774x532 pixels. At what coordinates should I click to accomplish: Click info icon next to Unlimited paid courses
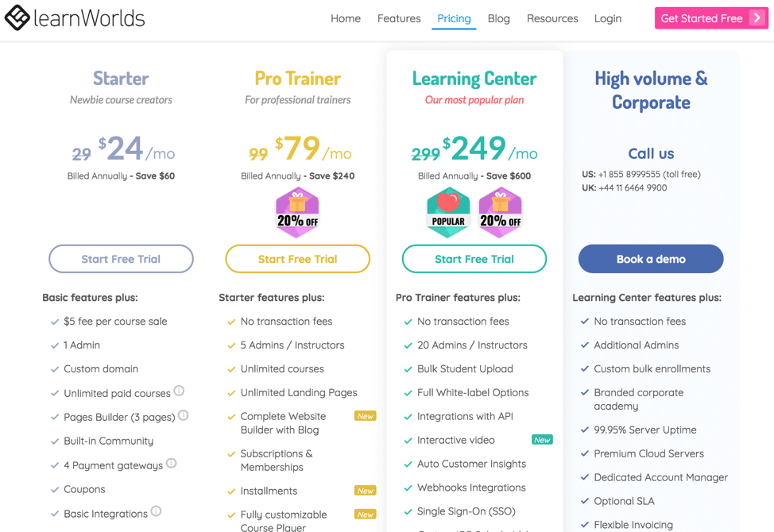179,391
